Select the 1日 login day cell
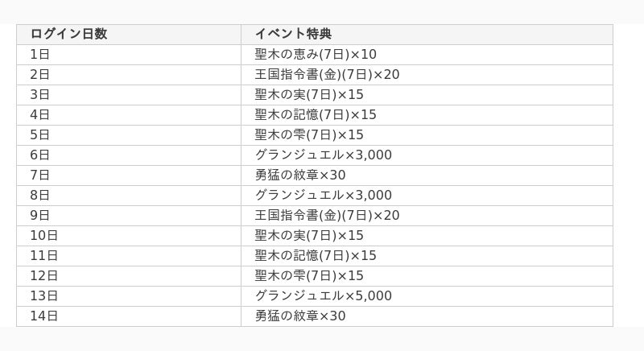 point(39,55)
